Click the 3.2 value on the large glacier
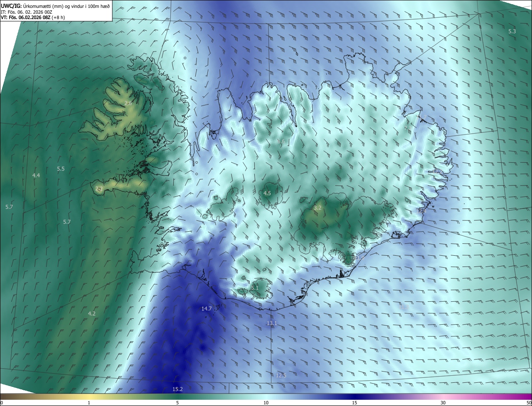Screen dimensions: 532x406 coord(318,207)
